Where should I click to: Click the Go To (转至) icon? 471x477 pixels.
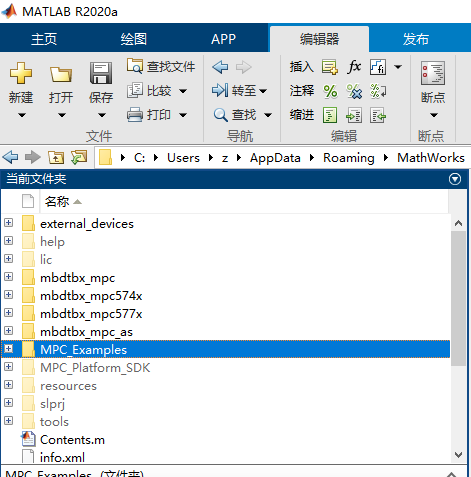tap(220, 90)
